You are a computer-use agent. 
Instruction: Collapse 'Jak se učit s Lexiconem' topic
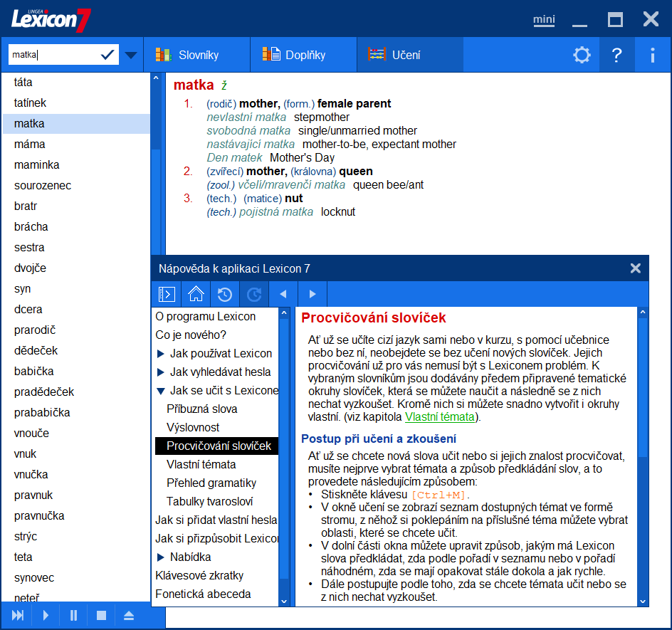tap(161, 391)
